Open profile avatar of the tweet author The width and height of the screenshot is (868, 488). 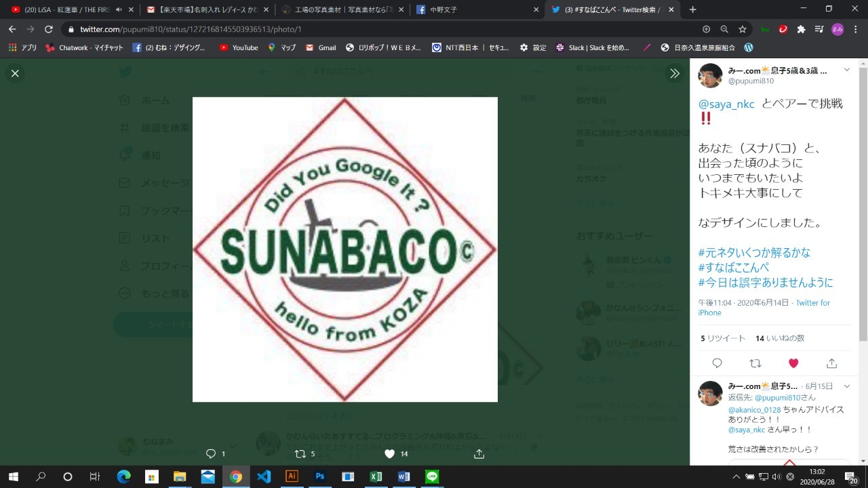click(x=711, y=76)
